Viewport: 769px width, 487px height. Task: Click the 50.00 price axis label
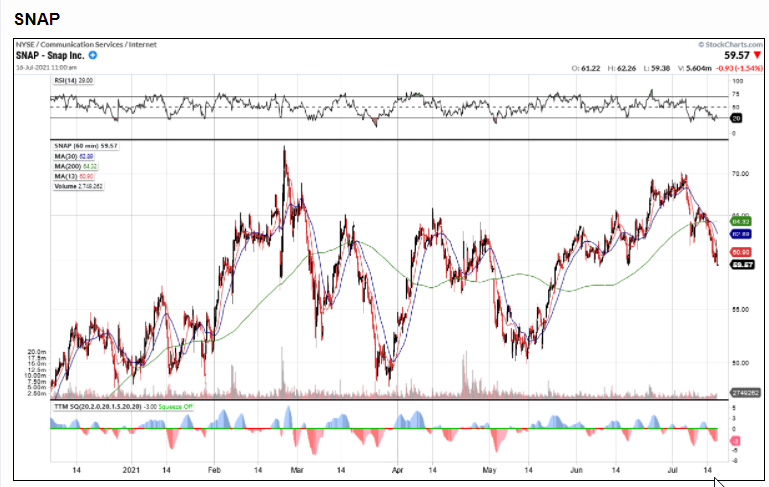pyautogui.click(x=740, y=363)
